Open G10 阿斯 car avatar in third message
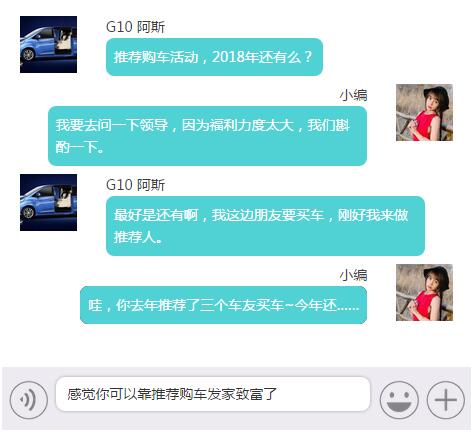This screenshot has height=432, width=473. (x=48, y=202)
